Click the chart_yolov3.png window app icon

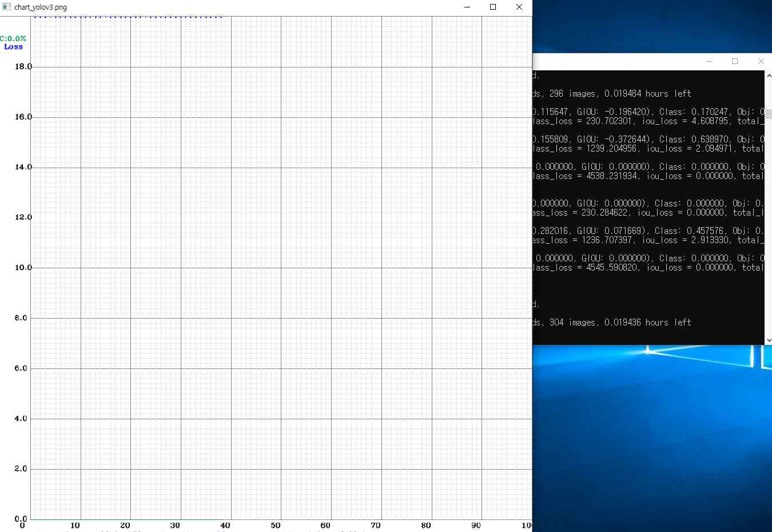7,7
